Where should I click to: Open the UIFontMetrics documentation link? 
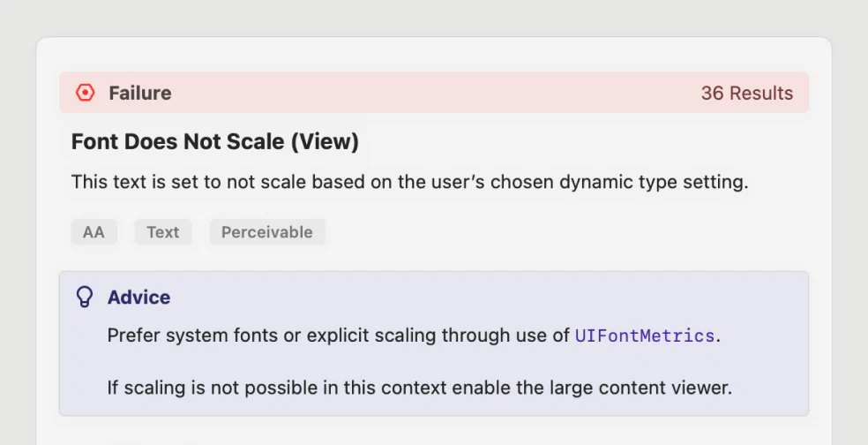pyautogui.click(x=645, y=336)
